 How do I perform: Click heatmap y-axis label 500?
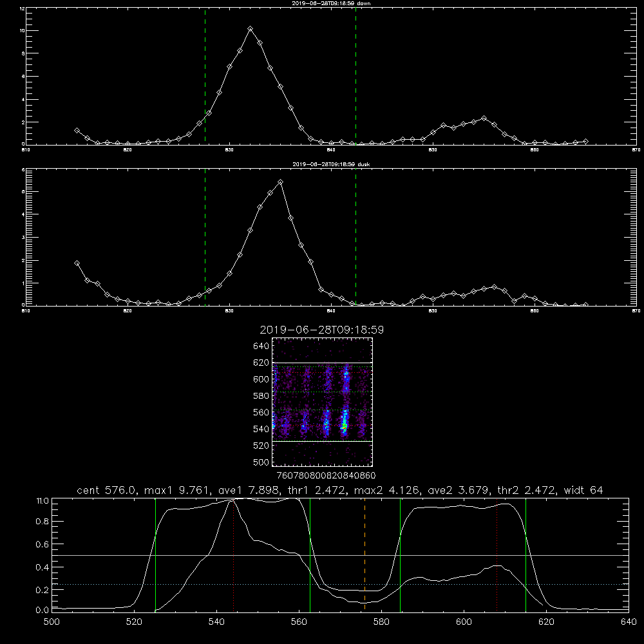pyautogui.click(x=261, y=462)
